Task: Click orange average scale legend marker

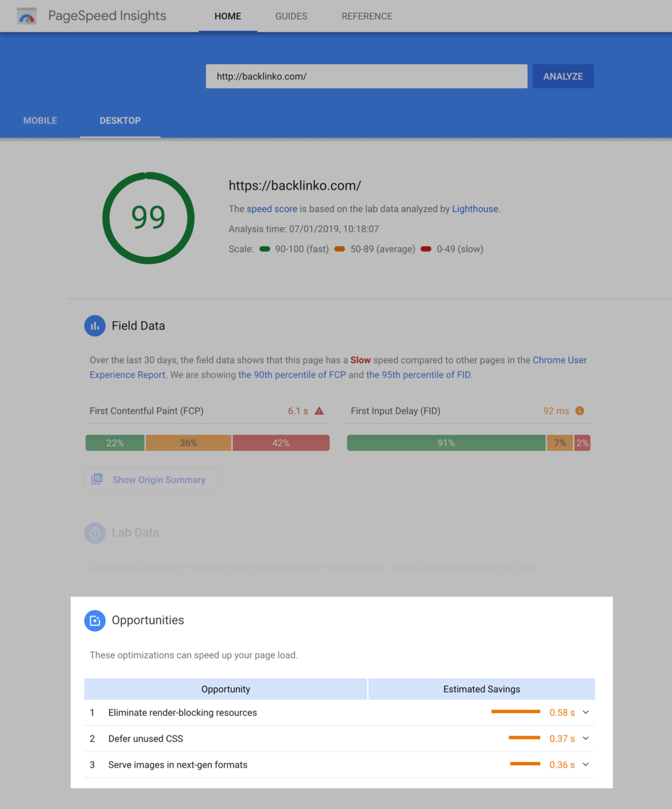Action: click(339, 249)
